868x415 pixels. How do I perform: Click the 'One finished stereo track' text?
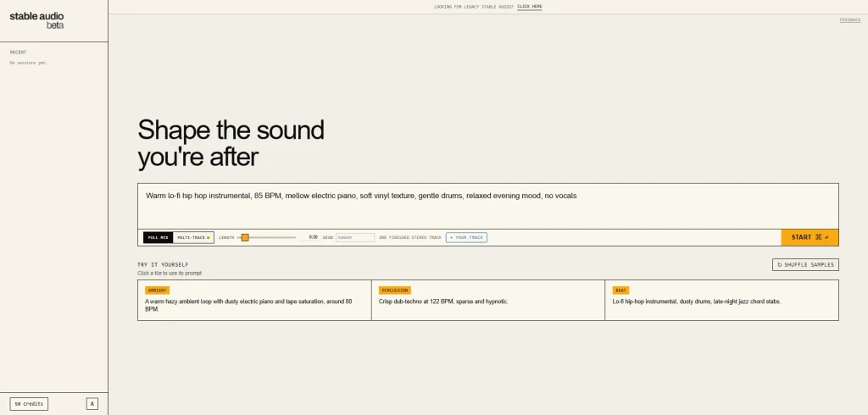coord(410,237)
